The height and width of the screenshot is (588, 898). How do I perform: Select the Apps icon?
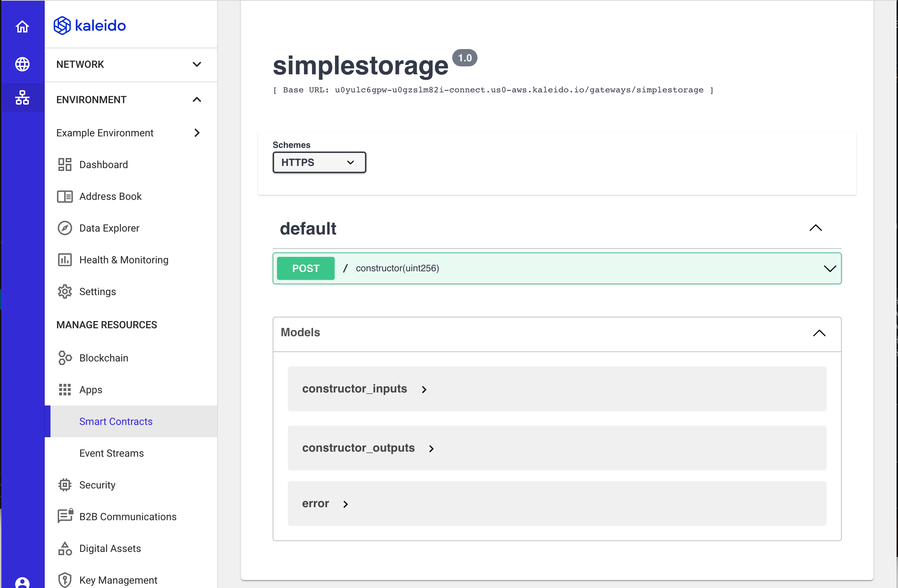tap(65, 389)
